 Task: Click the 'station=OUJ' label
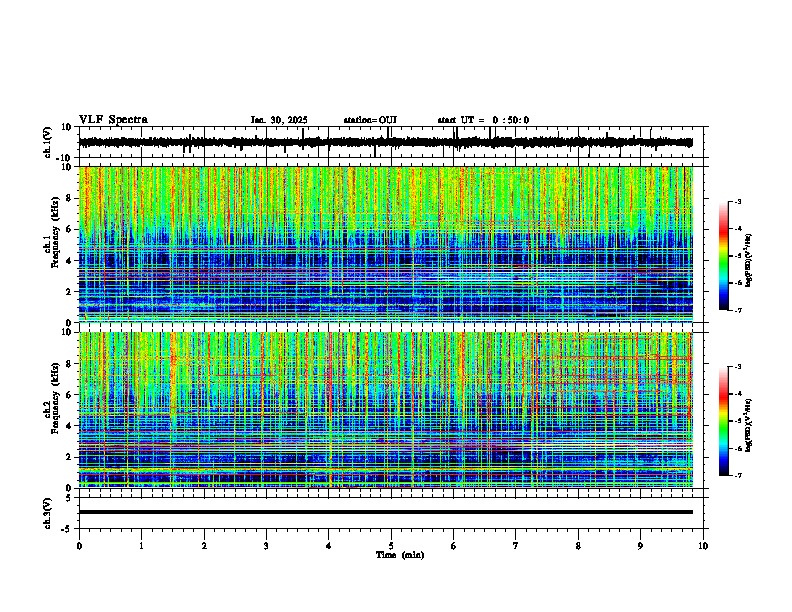click(370, 120)
